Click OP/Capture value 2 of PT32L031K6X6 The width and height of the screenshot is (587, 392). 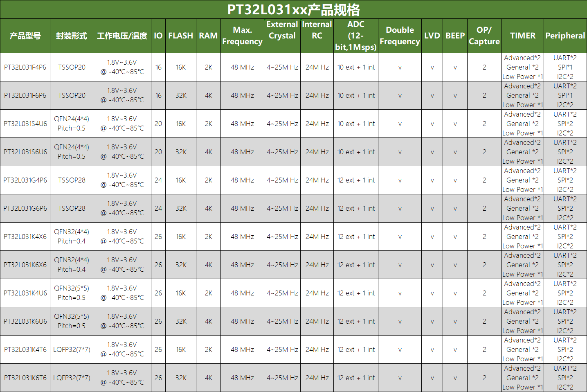click(x=484, y=265)
